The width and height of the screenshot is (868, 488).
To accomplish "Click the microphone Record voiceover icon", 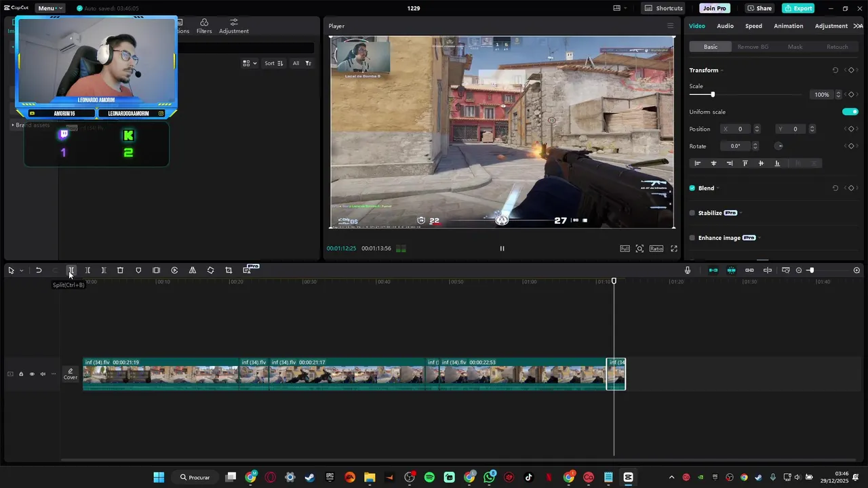I will click(688, 270).
